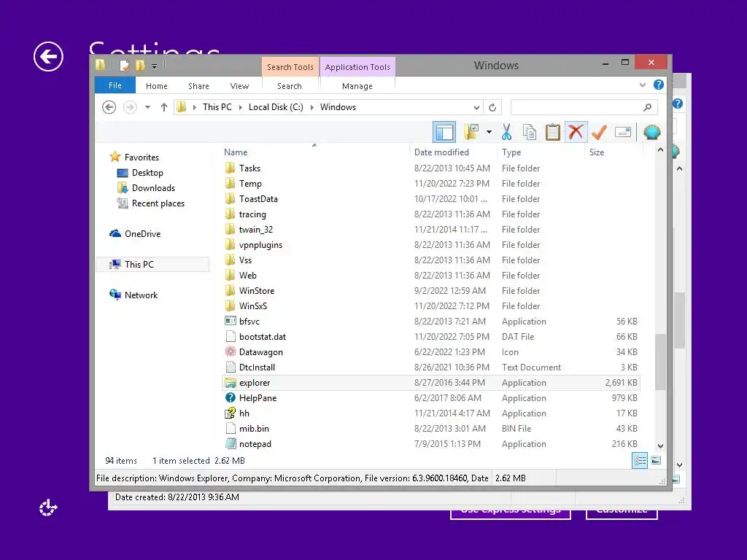Switch to large icons view button
Image resolution: width=747 pixels, height=560 pixels.
[656, 461]
